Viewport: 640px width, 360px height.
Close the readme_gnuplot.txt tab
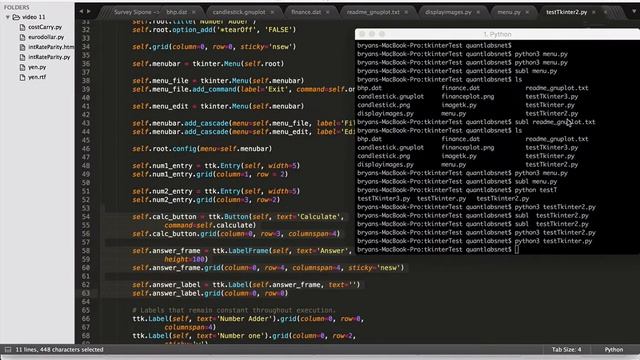406,12
